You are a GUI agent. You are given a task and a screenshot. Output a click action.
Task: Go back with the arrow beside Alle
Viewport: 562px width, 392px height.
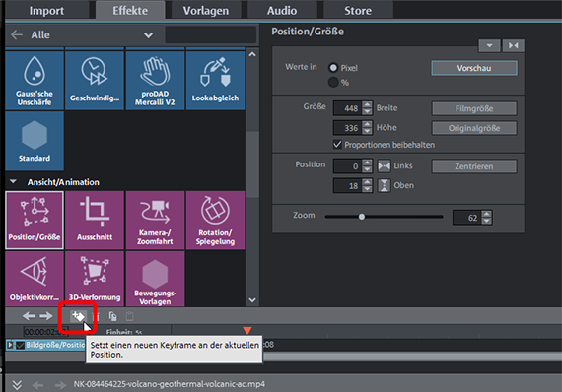pos(17,34)
